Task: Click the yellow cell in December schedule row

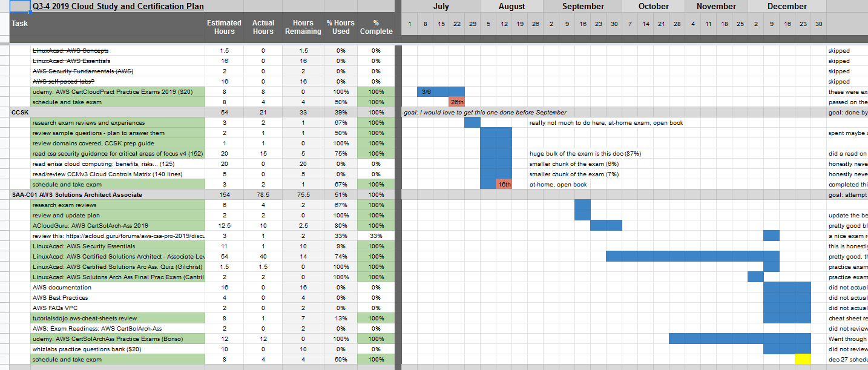Action: click(803, 359)
